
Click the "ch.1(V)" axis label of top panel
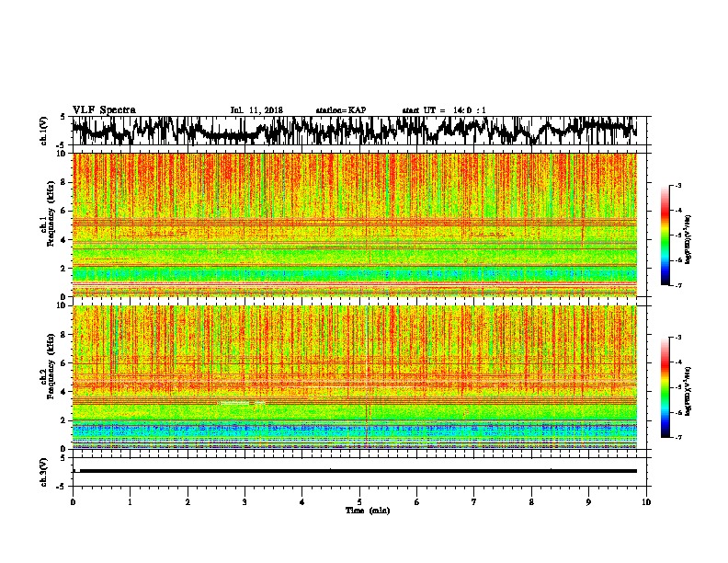(x=44, y=131)
